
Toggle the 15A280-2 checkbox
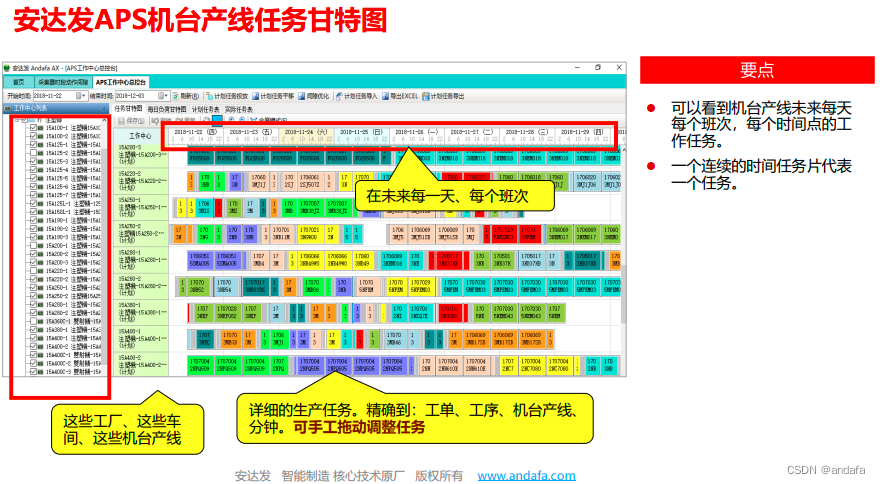(x=33, y=313)
